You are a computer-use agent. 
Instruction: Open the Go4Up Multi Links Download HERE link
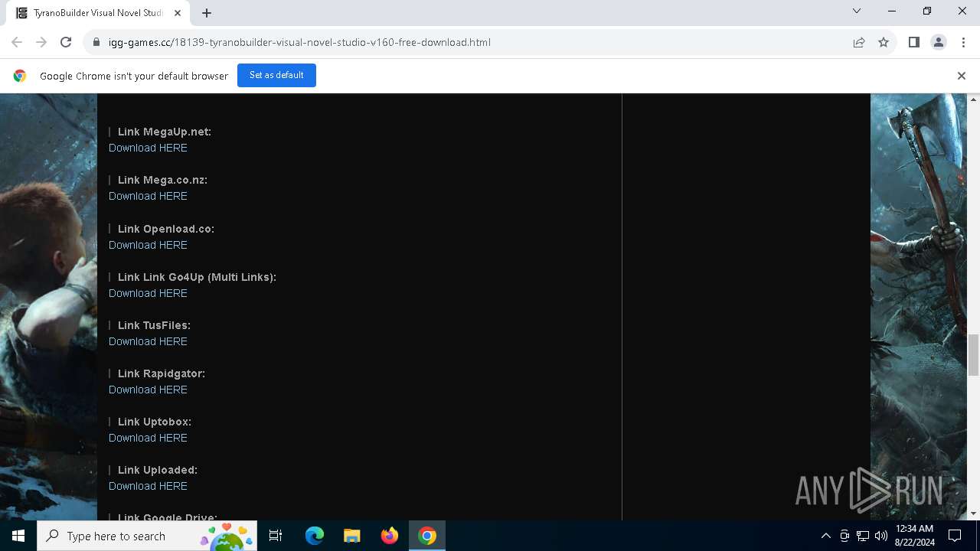[x=148, y=293]
